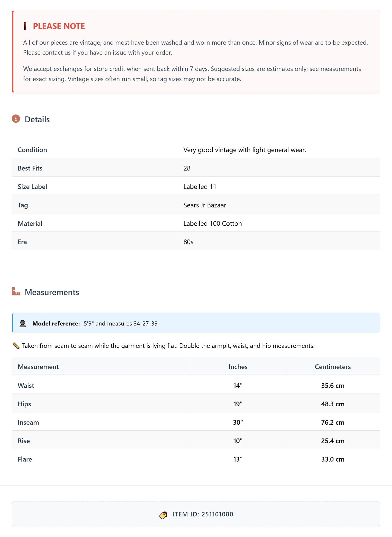Image resolution: width=392 pixels, height=537 pixels.
Task: Click the yellow ruler emoji icon
Action: (16, 346)
